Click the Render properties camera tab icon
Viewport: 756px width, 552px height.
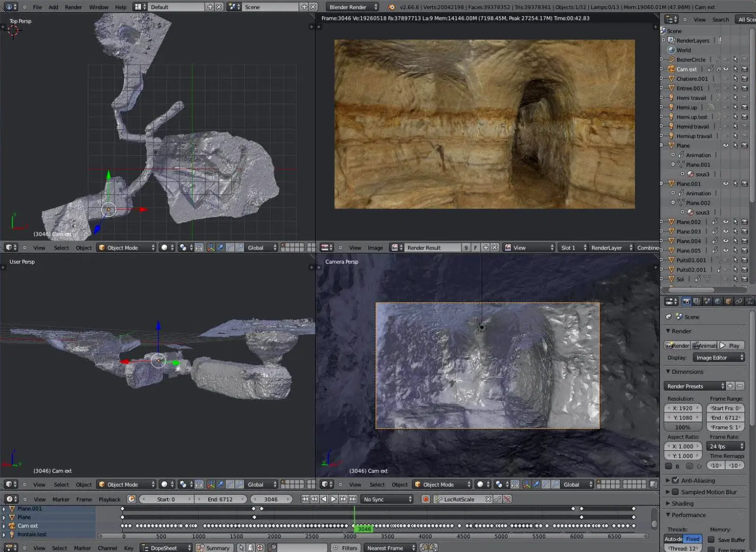coord(686,302)
